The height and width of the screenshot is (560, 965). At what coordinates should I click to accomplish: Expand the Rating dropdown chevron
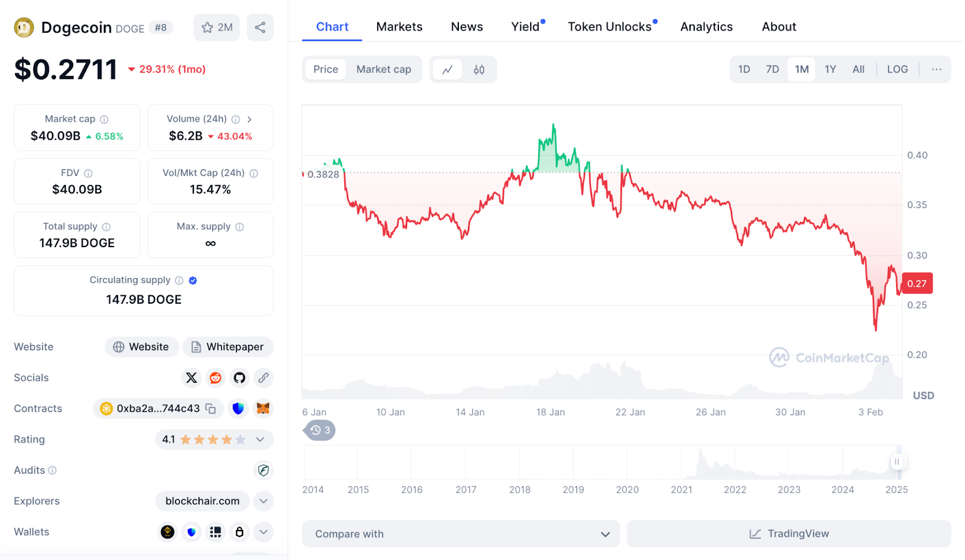coord(260,439)
